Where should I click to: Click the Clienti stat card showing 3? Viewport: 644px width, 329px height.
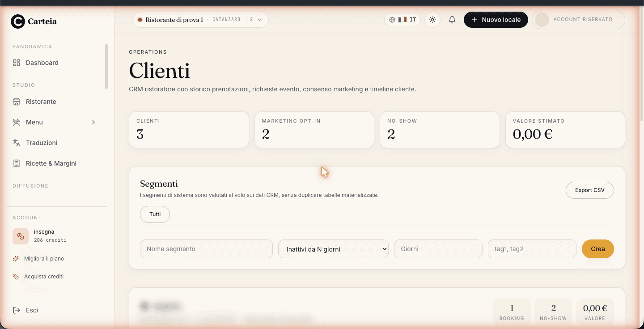[189, 130]
